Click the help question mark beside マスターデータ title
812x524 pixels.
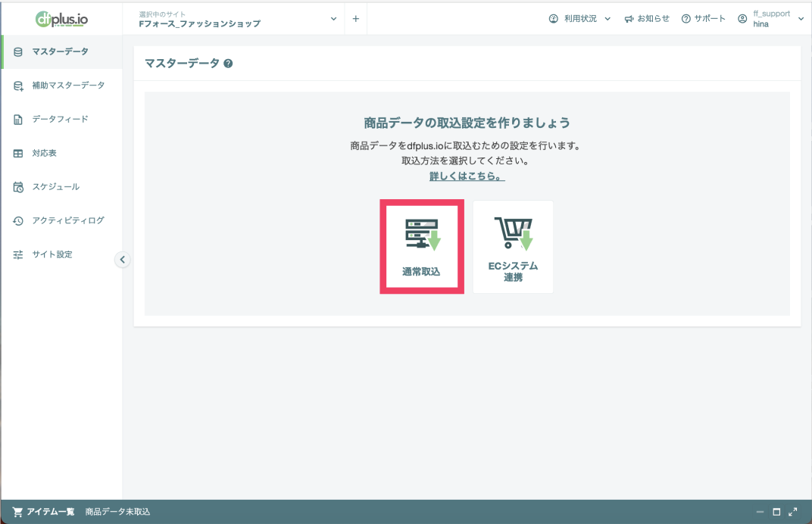(x=228, y=64)
